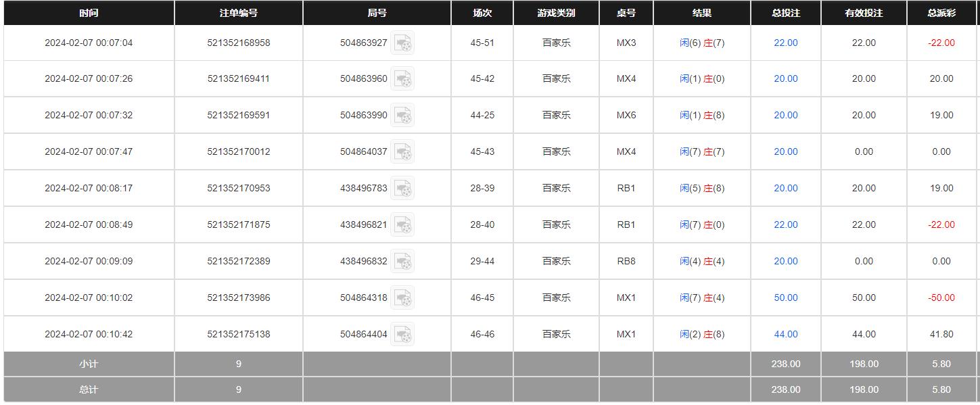The image size is (980, 405).
Task: Click the 总计 grand total row label
Action: (89, 389)
